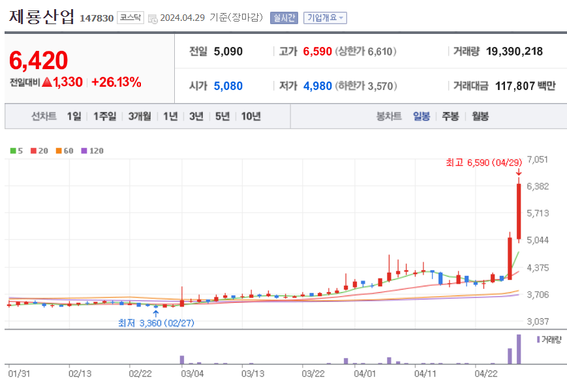Click the 5,044 price axis label
The width and height of the screenshot is (567, 392).
tap(538, 240)
